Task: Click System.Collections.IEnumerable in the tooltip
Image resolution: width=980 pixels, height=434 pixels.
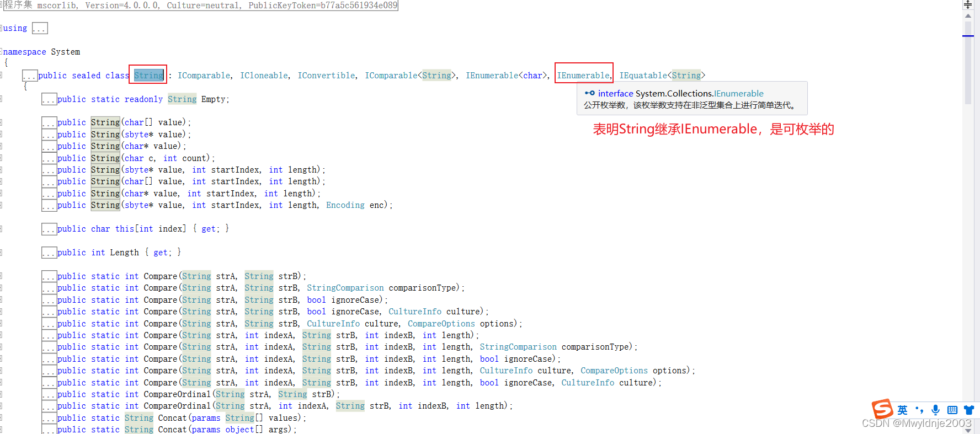Action: (x=700, y=94)
